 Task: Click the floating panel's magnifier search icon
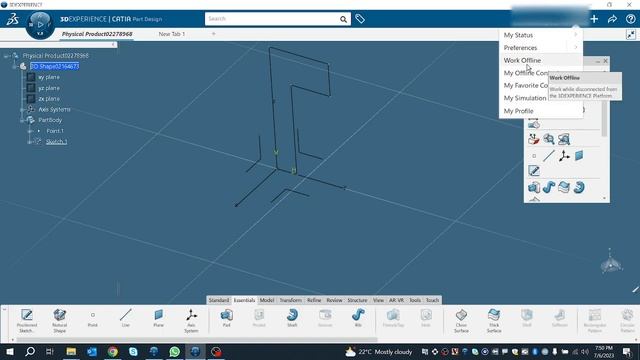click(x=549, y=139)
